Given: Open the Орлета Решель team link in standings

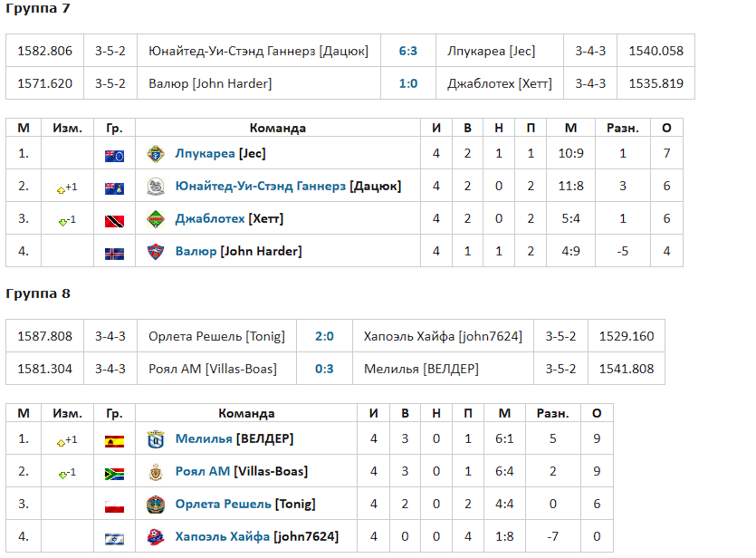Looking at the screenshot, I should (224, 504).
